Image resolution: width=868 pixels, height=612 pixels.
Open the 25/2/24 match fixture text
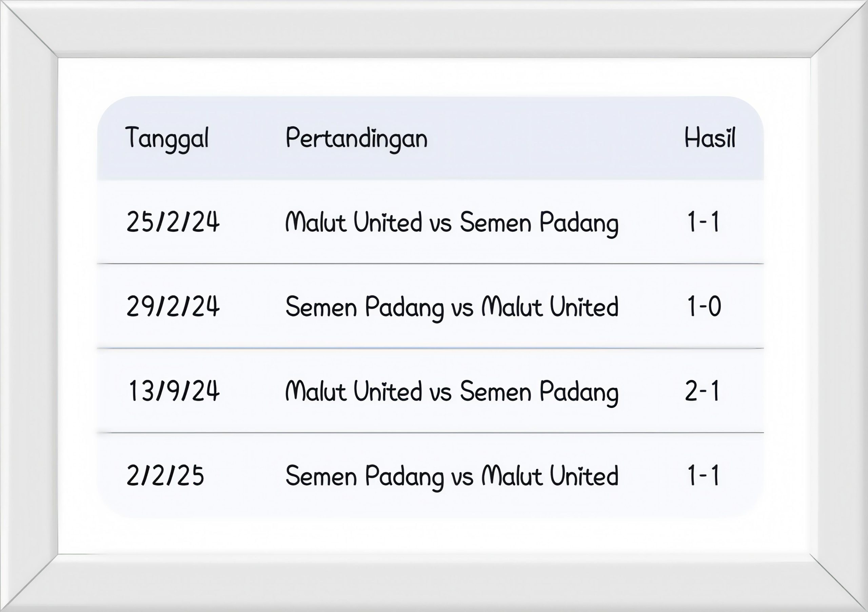[452, 222]
